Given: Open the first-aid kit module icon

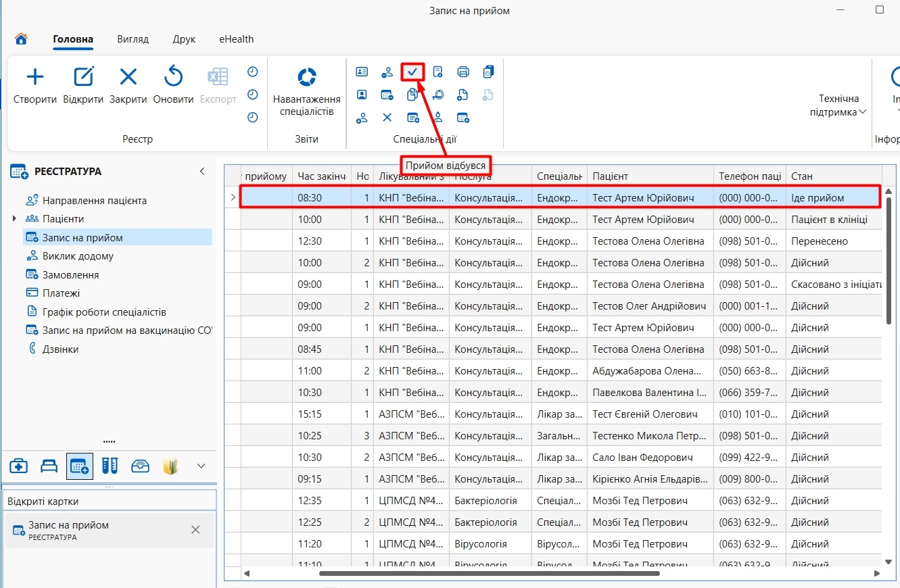Looking at the screenshot, I should pyautogui.click(x=19, y=466).
